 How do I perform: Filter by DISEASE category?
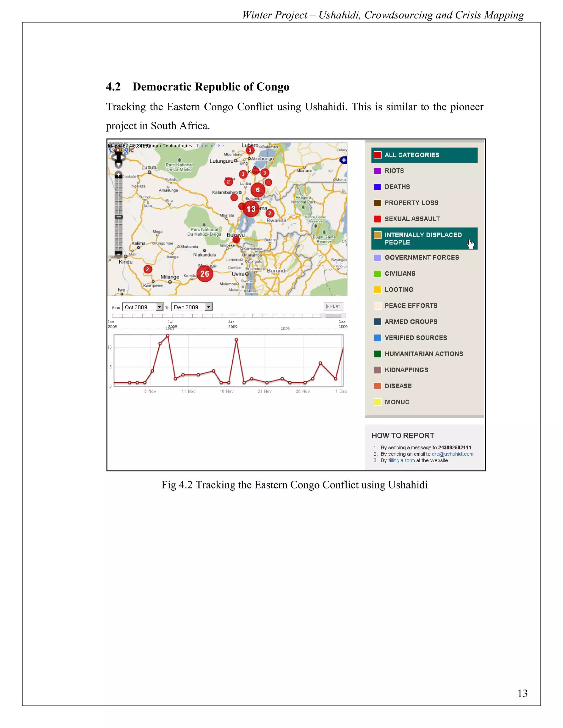(424, 386)
